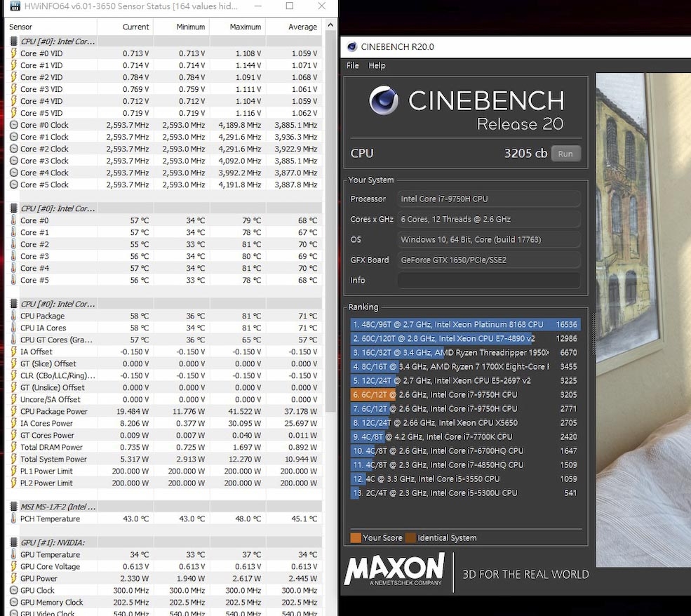Click the clock icon beside Core #0 Clock
The width and height of the screenshot is (691, 616).
point(13,125)
